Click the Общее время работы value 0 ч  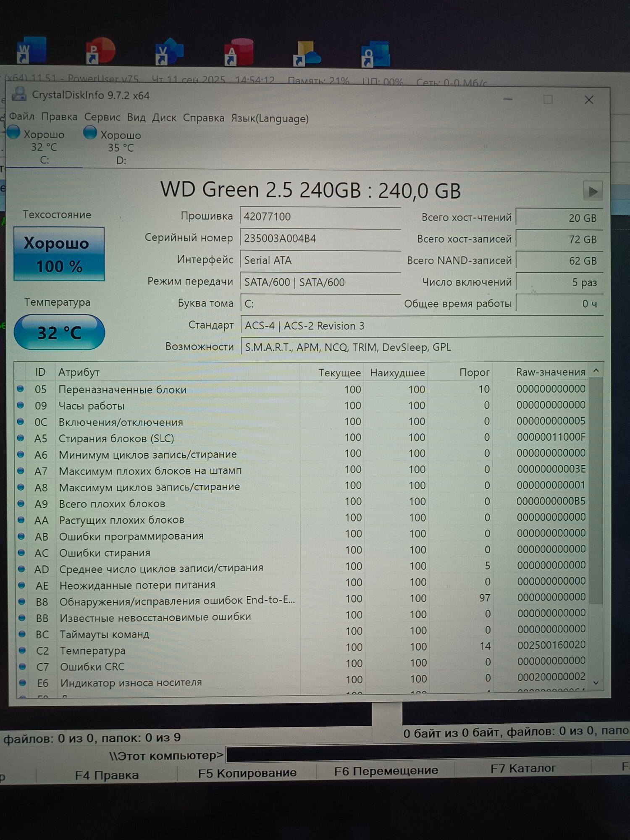[559, 304]
